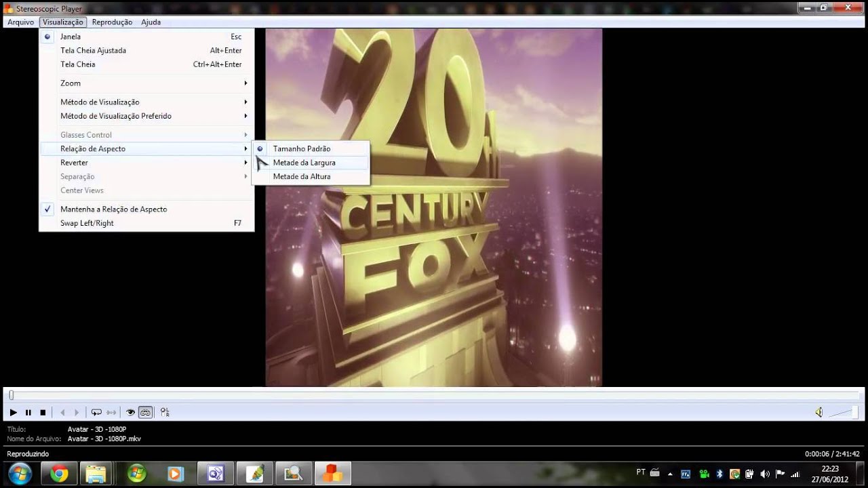Mute audio via the speaker icon
The height and width of the screenshot is (488, 868).
(x=819, y=412)
